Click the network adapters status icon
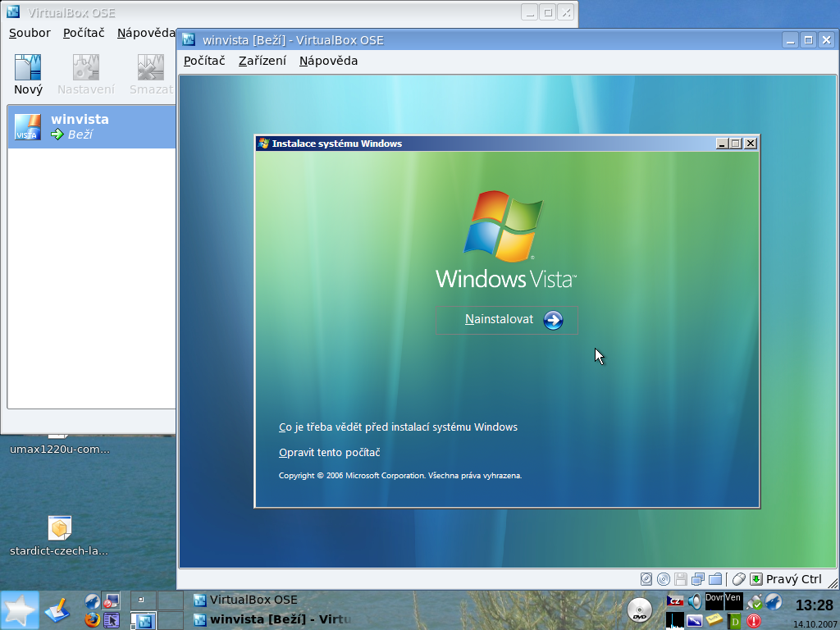This screenshot has height=630, width=840. tap(697, 579)
